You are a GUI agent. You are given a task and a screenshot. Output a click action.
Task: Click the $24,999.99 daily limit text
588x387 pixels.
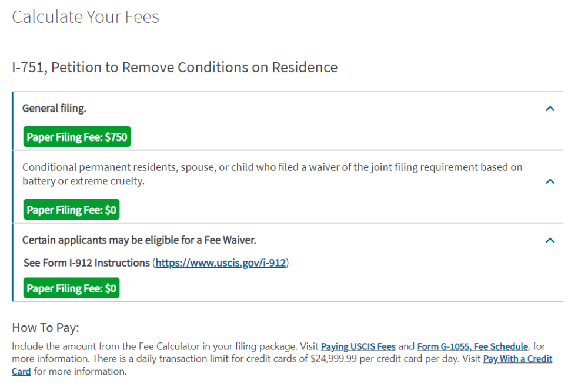click(x=334, y=359)
